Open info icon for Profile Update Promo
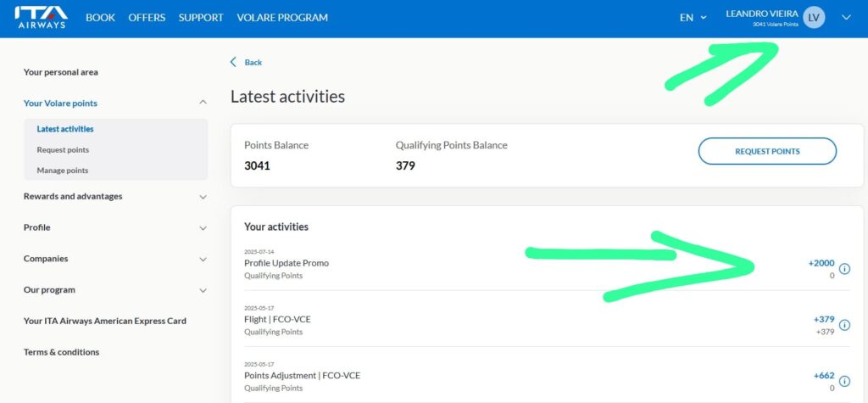Image resolution: width=868 pixels, height=403 pixels. (844, 269)
